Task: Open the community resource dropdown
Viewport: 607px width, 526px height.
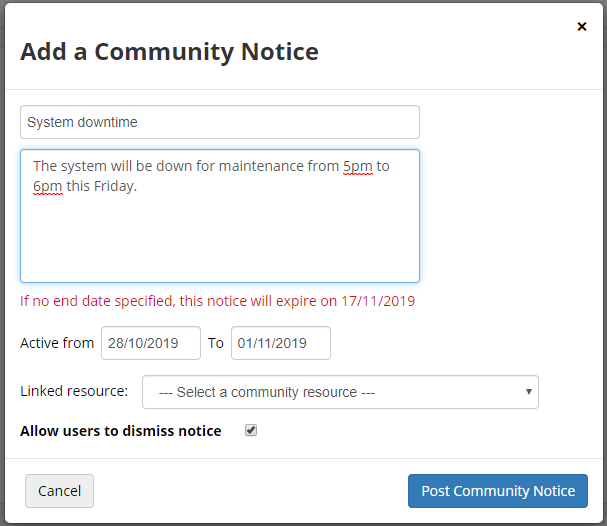Action: point(340,392)
